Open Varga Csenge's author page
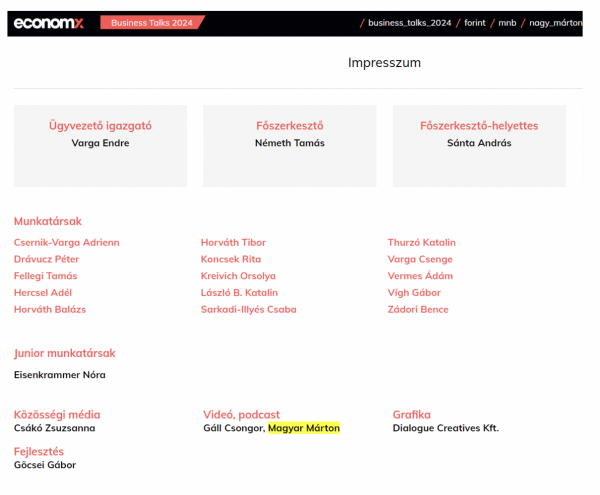The image size is (600, 495). pyautogui.click(x=420, y=259)
